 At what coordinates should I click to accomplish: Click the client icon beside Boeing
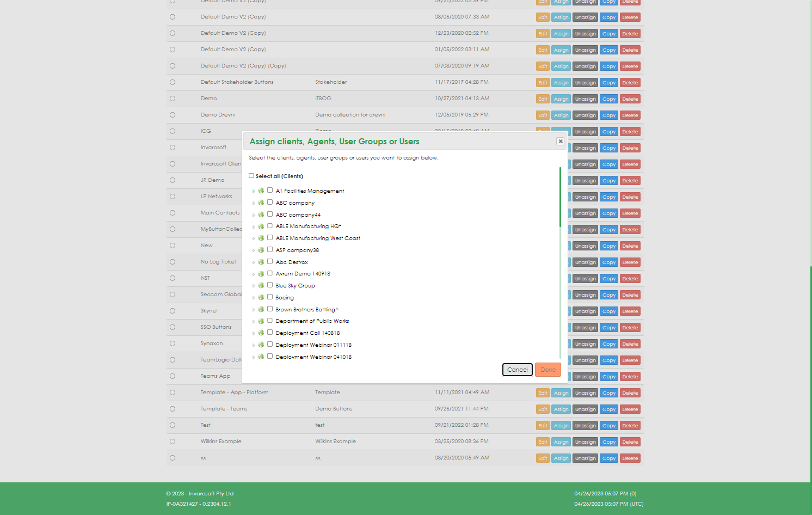[x=261, y=297]
